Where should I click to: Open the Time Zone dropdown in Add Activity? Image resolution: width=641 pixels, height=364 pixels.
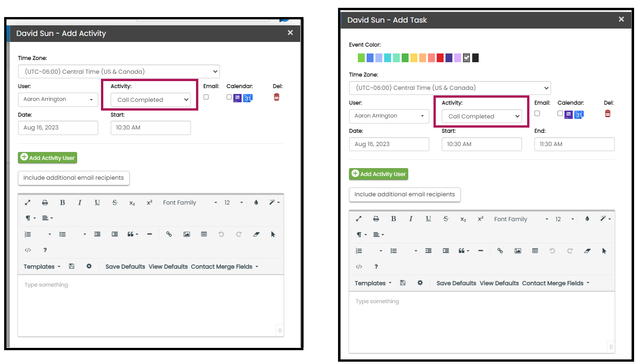[119, 71]
